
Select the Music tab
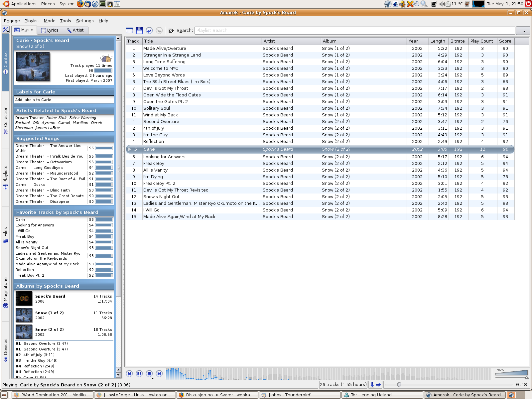[x=24, y=30]
